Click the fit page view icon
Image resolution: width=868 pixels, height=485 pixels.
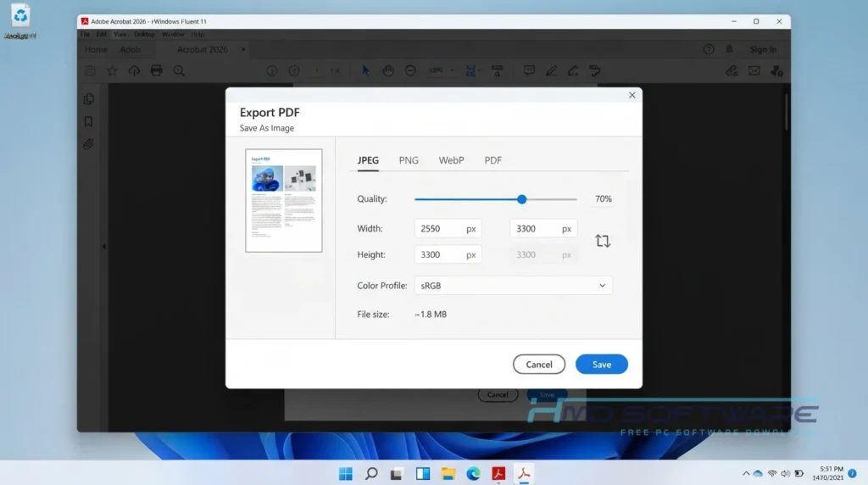pos(470,71)
